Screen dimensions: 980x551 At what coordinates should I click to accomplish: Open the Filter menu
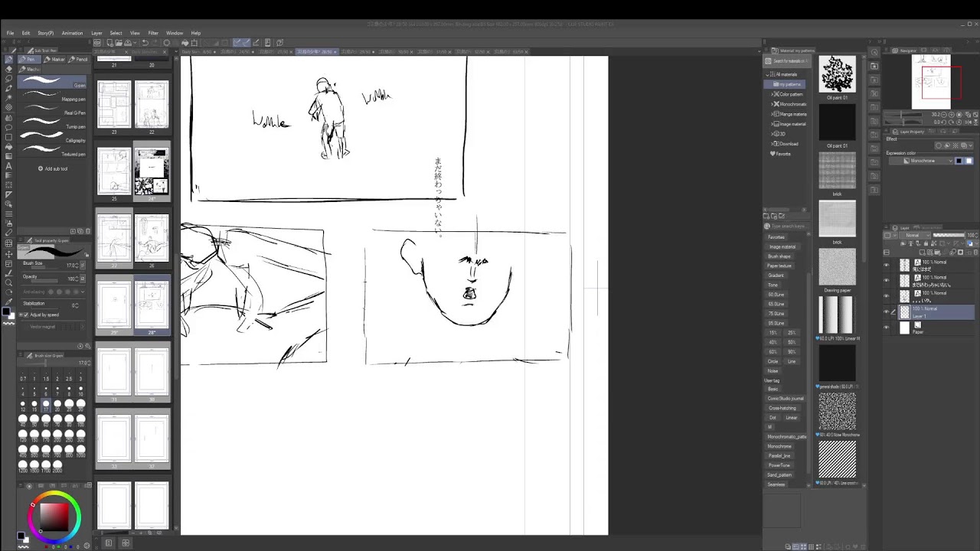pyautogui.click(x=153, y=33)
